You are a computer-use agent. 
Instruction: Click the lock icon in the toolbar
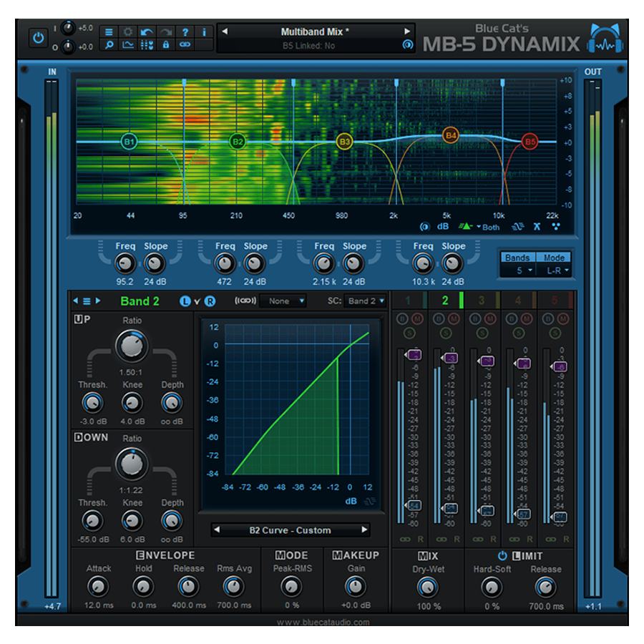click(x=166, y=46)
